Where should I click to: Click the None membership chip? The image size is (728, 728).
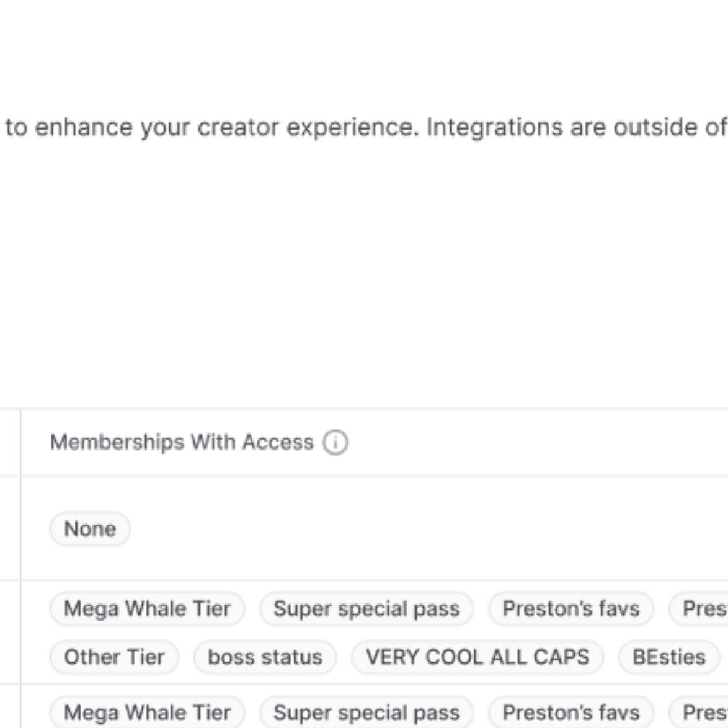pyautogui.click(x=90, y=529)
